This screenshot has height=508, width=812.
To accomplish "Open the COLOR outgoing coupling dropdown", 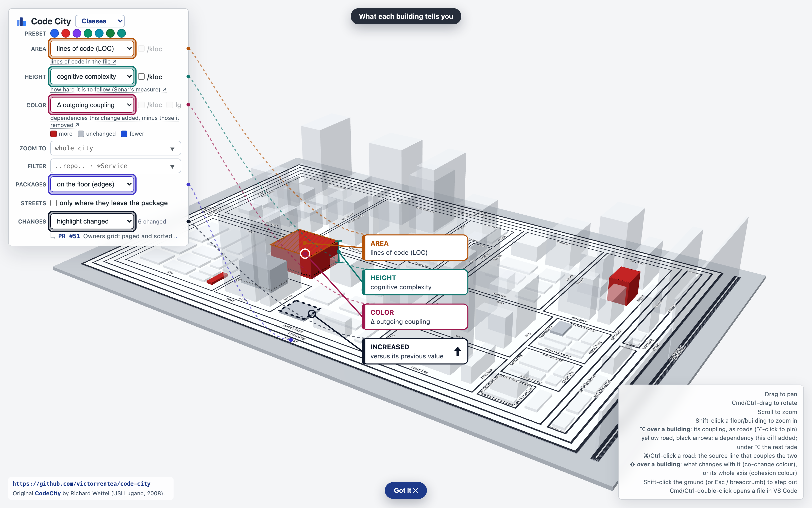I will click(92, 105).
